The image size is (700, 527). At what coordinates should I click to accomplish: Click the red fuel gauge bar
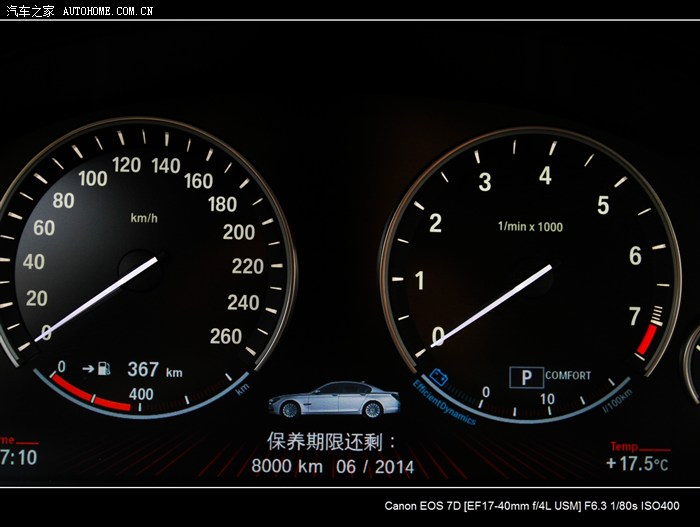[90, 395]
